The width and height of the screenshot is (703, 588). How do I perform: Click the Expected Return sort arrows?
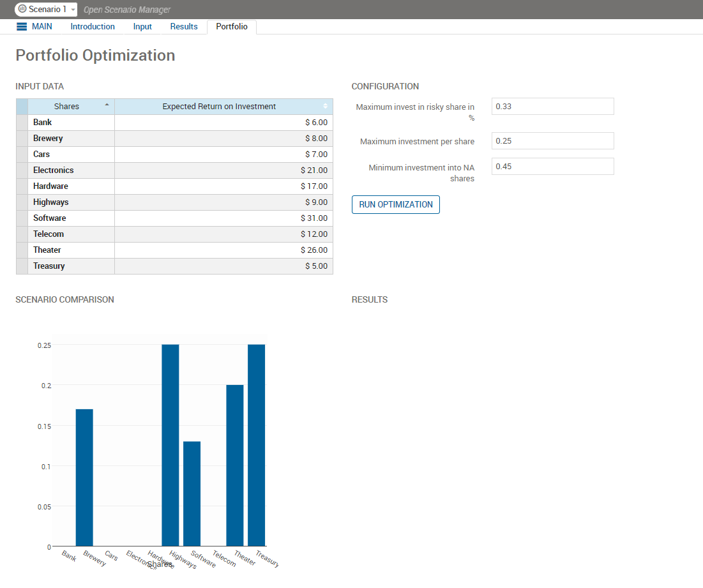point(325,107)
